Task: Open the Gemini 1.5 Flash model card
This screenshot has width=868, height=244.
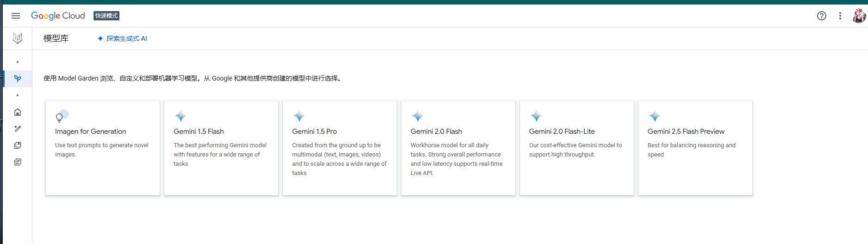Action: [x=221, y=148]
